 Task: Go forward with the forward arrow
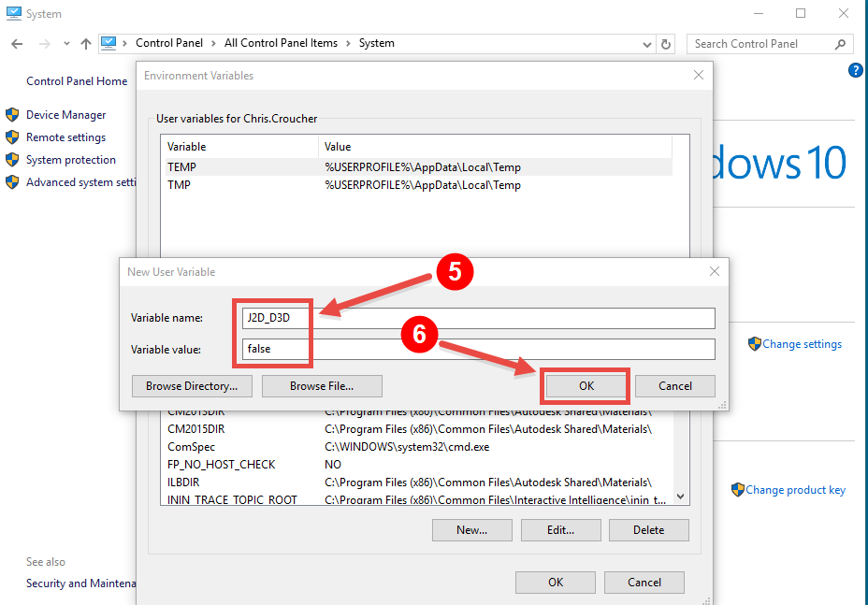coord(44,44)
